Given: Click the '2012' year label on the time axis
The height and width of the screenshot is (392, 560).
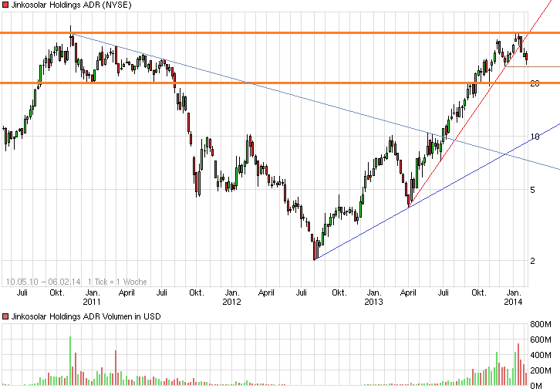Looking at the screenshot, I should click(x=231, y=302).
